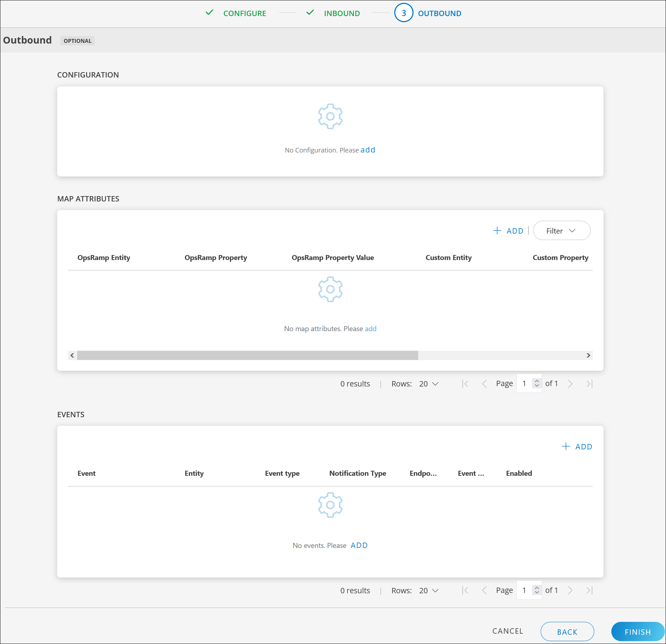Viewport: 666px width, 644px height.
Task: Click the add link in Configuration section
Action: click(367, 150)
